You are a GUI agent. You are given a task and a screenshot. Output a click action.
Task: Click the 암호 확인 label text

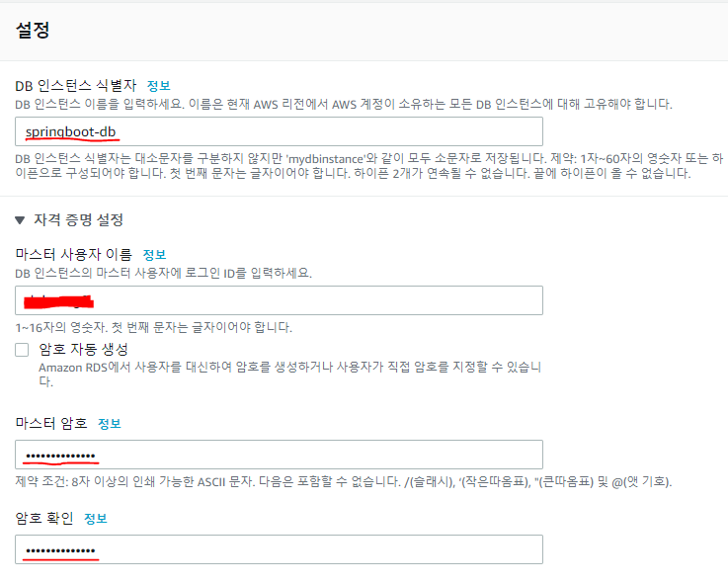pyautogui.click(x=43, y=519)
